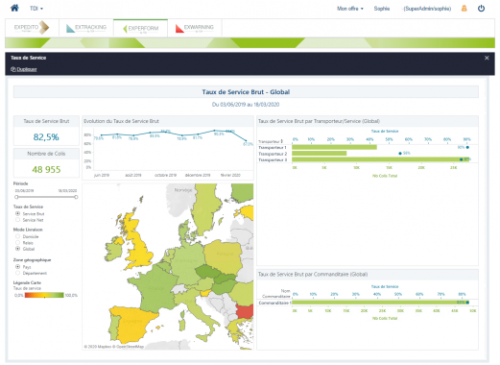This screenshot has height=365, width=500.
Task: Click France on the map
Action: pyautogui.click(x=156, y=288)
